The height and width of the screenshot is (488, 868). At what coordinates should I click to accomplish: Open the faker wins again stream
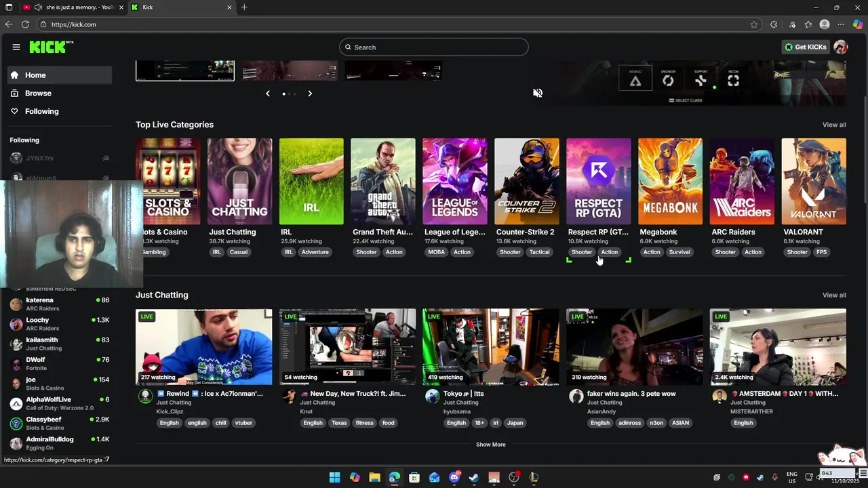click(635, 347)
